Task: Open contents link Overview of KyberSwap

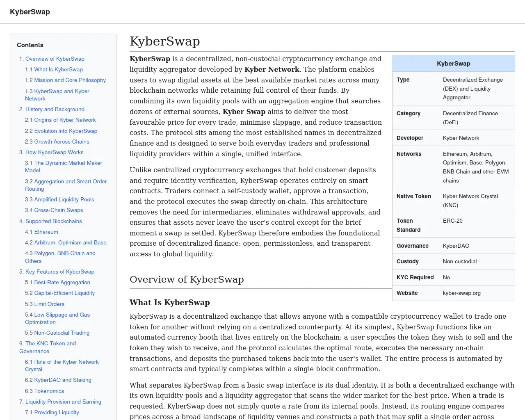Action: click(x=55, y=59)
